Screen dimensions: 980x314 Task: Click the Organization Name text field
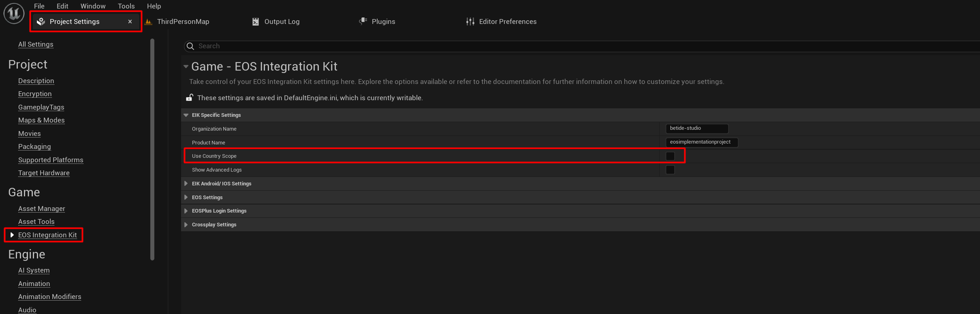click(x=696, y=129)
